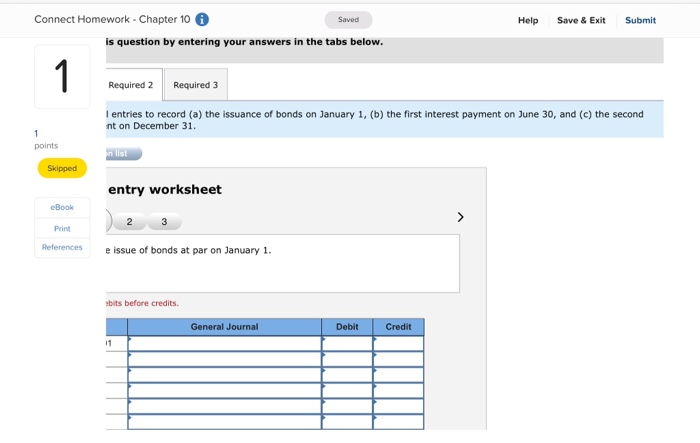Click fourth row General Journal field
The width and height of the screenshot is (700, 443).
(224, 390)
